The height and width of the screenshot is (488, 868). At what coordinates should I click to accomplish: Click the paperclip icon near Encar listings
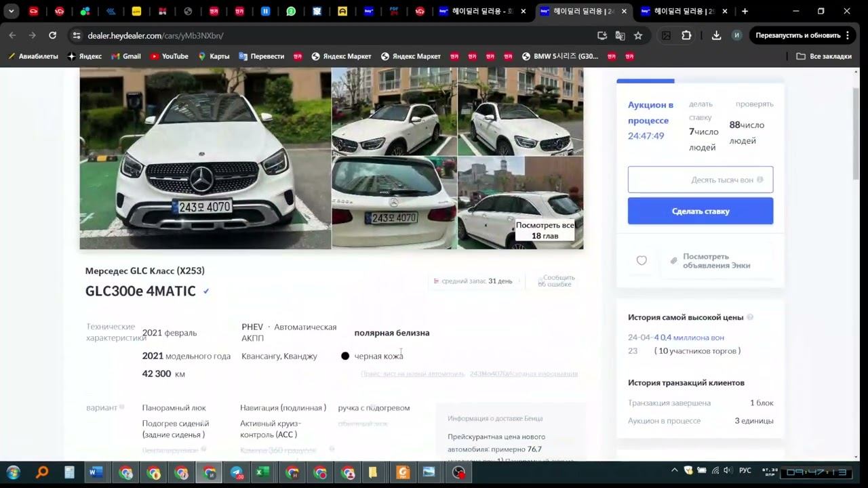pos(673,260)
